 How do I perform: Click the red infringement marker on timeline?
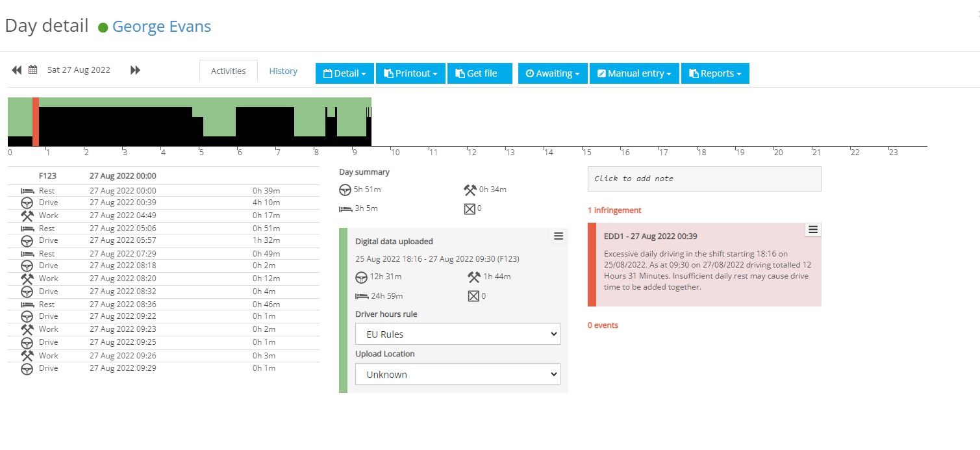pos(36,122)
